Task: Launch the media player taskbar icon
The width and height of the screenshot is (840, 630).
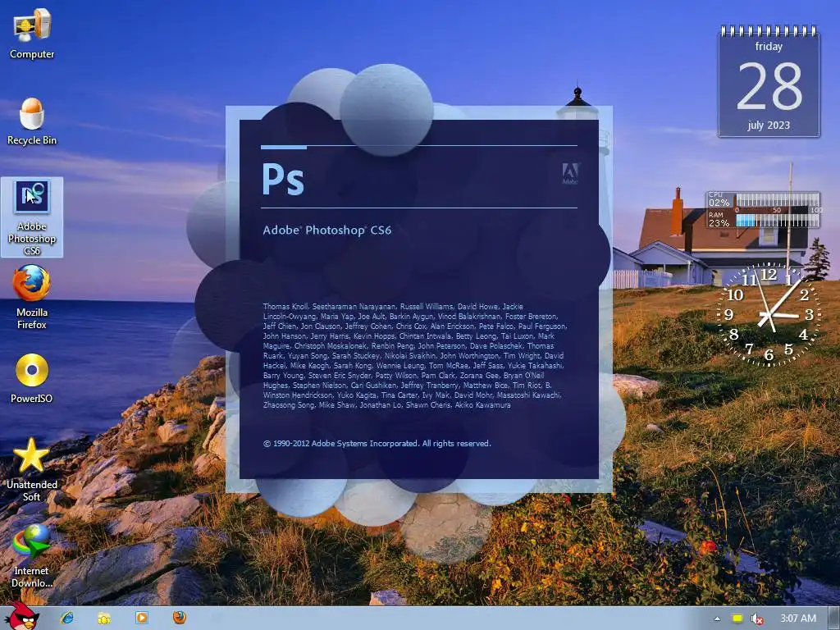Action: (x=141, y=618)
